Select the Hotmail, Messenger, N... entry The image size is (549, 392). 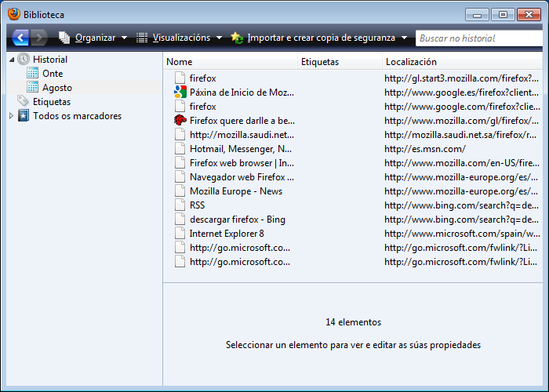point(241,149)
